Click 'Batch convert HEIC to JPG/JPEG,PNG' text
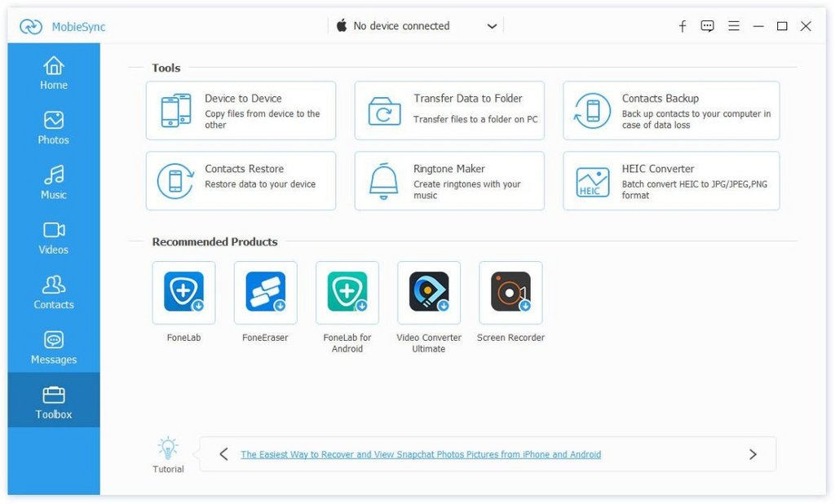Screen dimensions: 835x504 (x=695, y=190)
